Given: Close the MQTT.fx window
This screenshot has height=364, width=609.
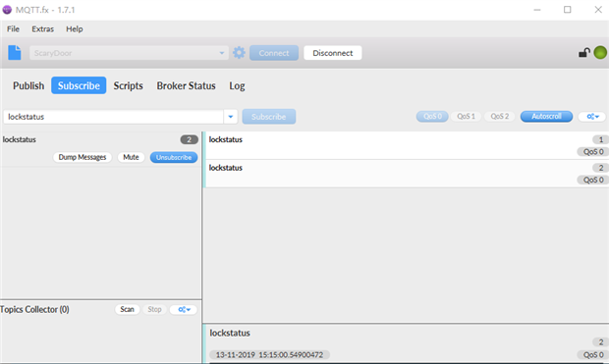Looking at the screenshot, I should 598,10.
